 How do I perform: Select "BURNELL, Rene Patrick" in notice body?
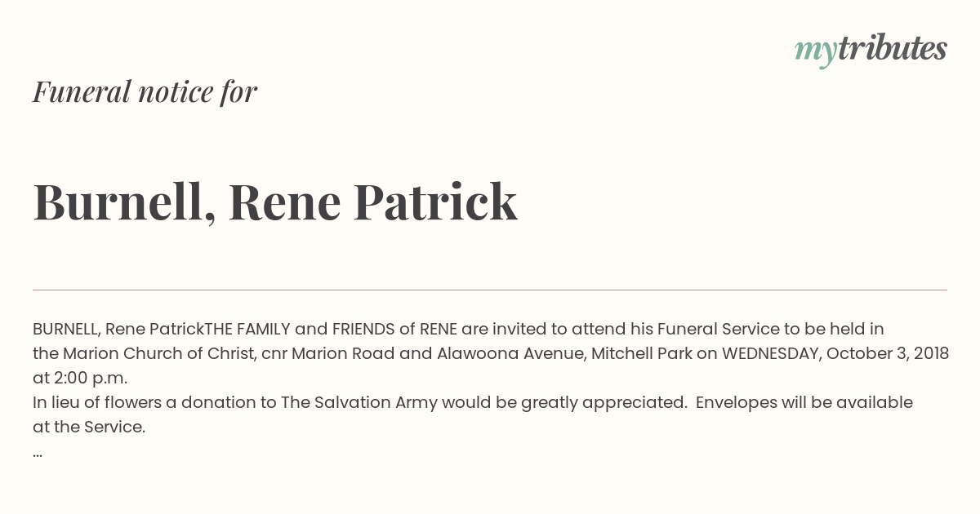click(x=118, y=330)
